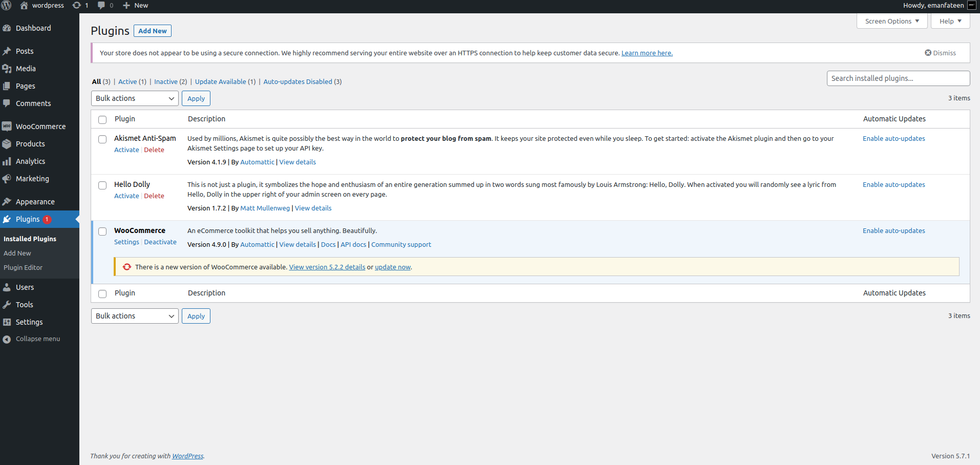The width and height of the screenshot is (980, 465).
Task: Click the Settings sliders icon in the sidebar
Action: (x=7, y=322)
